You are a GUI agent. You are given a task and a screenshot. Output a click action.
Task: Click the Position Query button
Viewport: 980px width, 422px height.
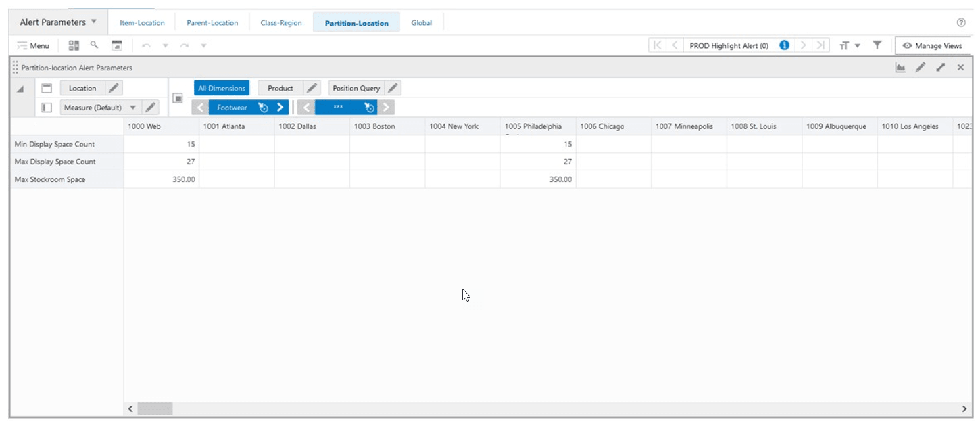[358, 87]
